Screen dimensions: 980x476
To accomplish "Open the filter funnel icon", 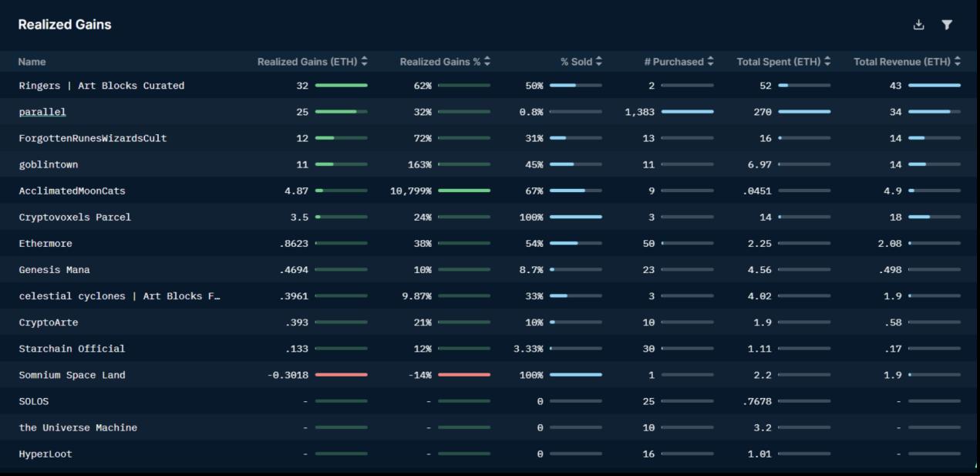I will click(x=947, y=25).
